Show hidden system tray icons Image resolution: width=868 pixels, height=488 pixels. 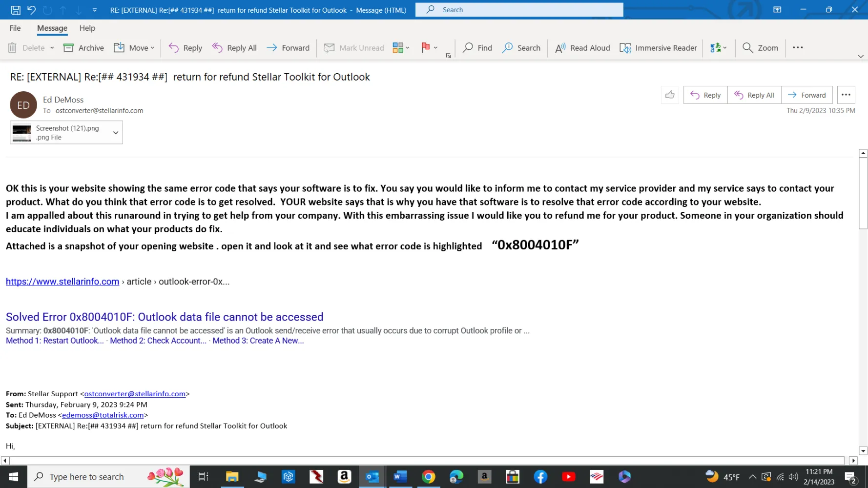click(x=752, y=477)
